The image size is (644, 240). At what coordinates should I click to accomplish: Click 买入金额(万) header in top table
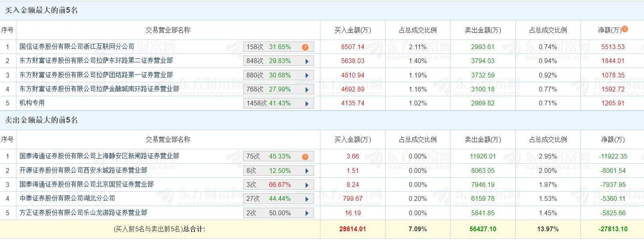coord(352,30)
